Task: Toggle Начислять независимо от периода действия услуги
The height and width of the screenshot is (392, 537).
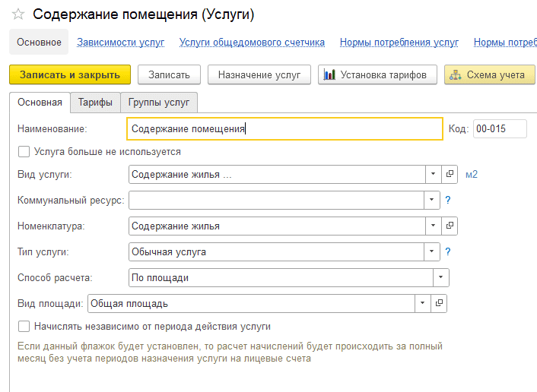Action: [x=24, y=327]
